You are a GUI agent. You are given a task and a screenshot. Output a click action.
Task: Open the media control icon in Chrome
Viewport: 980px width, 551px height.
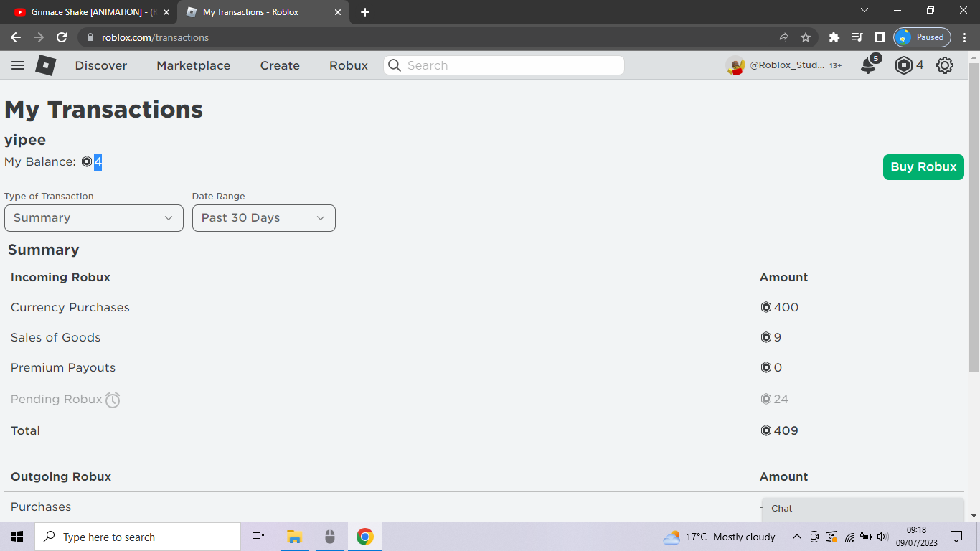pos(857,37)
